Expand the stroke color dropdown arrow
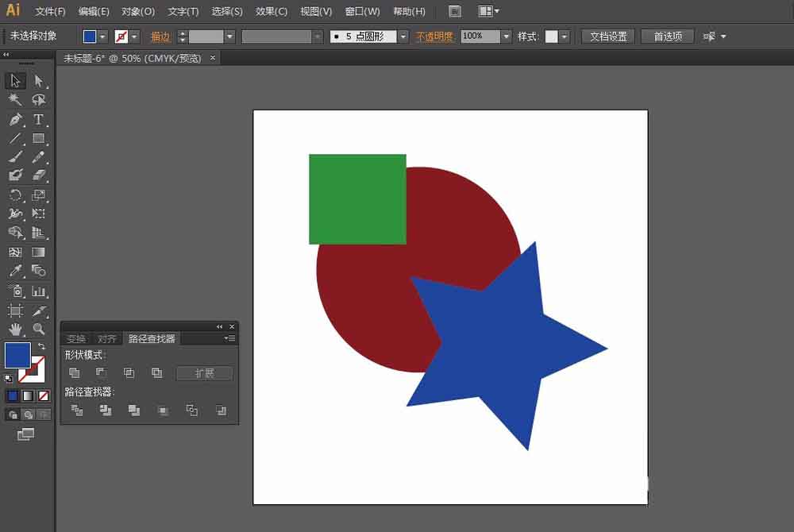Viewport: 794px width, 532px height. (x=134, y=37)
